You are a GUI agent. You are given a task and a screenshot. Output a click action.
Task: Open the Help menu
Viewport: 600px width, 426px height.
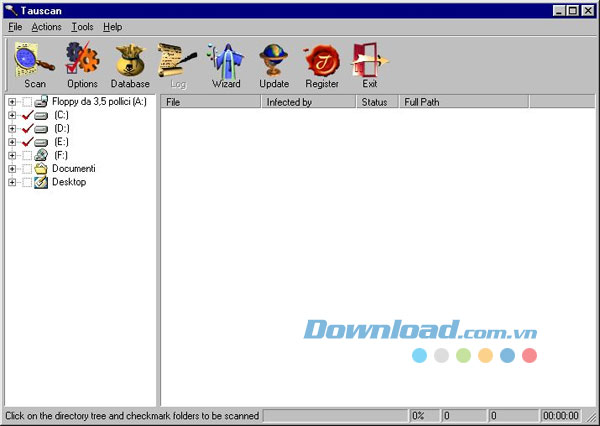(112, 27)
